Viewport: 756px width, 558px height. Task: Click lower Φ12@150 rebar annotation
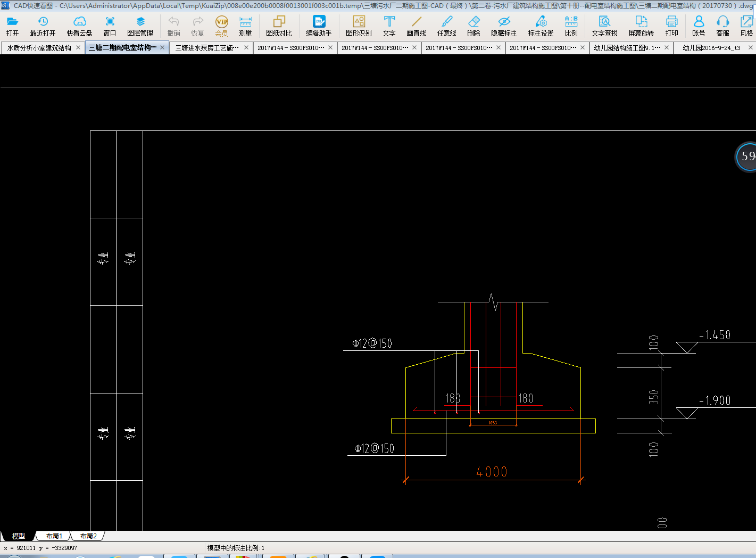tap(375, 448)
